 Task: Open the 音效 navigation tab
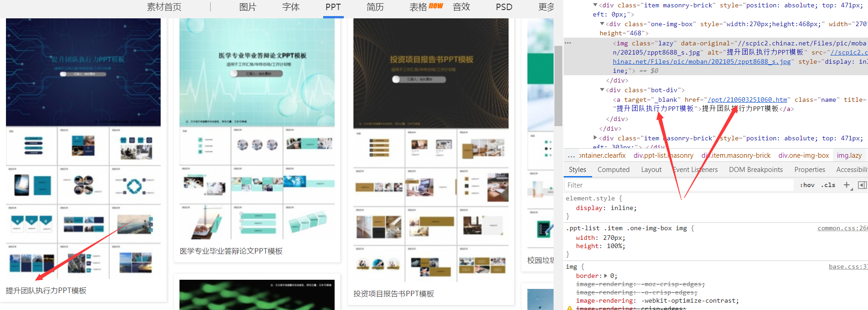[x=461, y=7]
